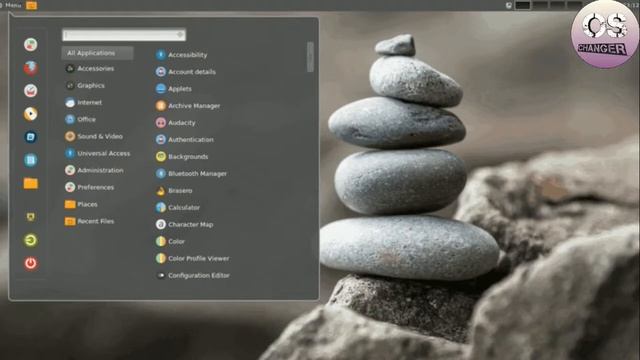Open Account details icon
640x360 pixels.
coord(161,72)
